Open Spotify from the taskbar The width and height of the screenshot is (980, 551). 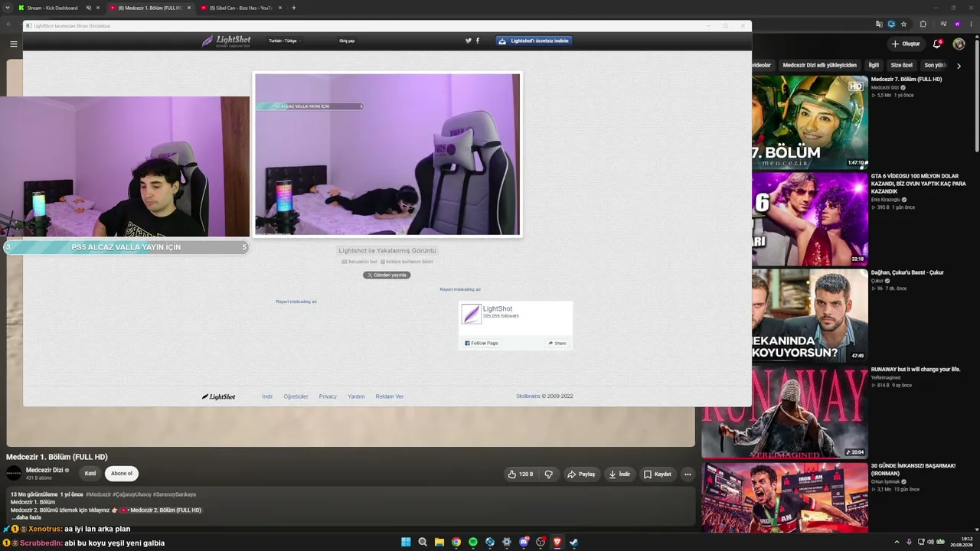pyautogui.click(x=473, y=542)
